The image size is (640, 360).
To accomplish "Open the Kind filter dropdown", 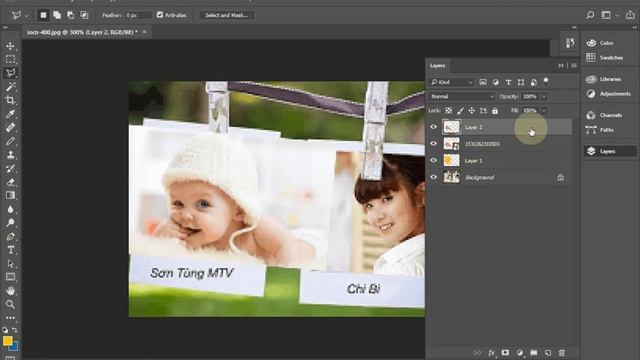I will [x=452, y=82].
